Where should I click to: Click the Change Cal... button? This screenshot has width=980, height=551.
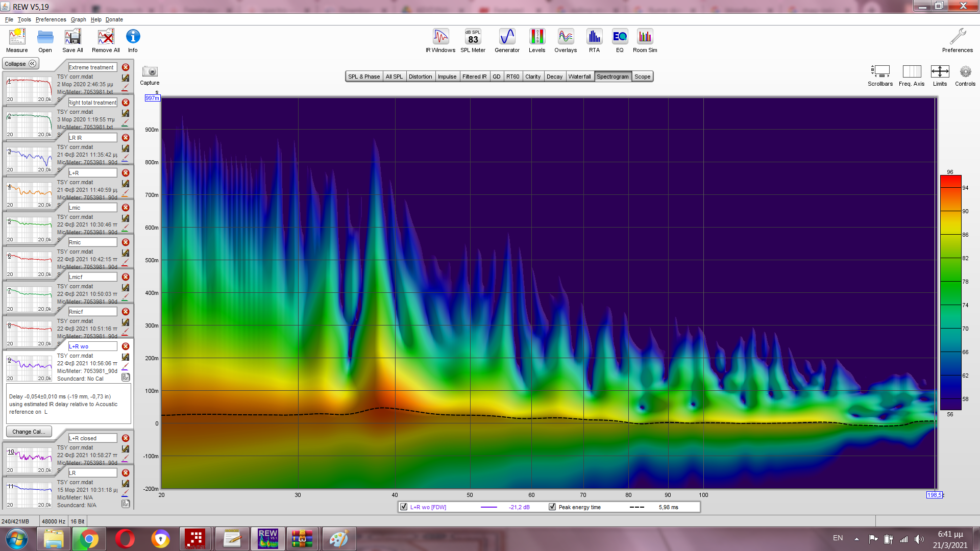[x=29, y=432]
